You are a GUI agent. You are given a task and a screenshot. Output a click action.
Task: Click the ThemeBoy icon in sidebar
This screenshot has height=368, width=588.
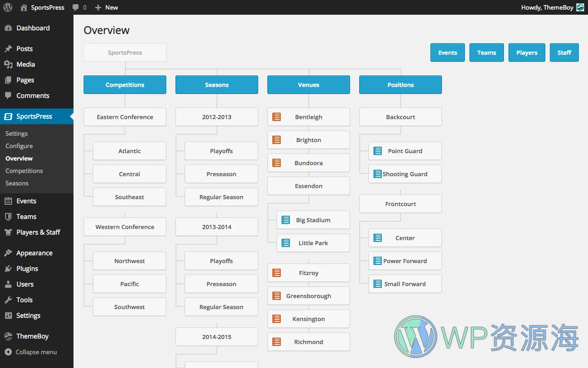pos(8,336)
